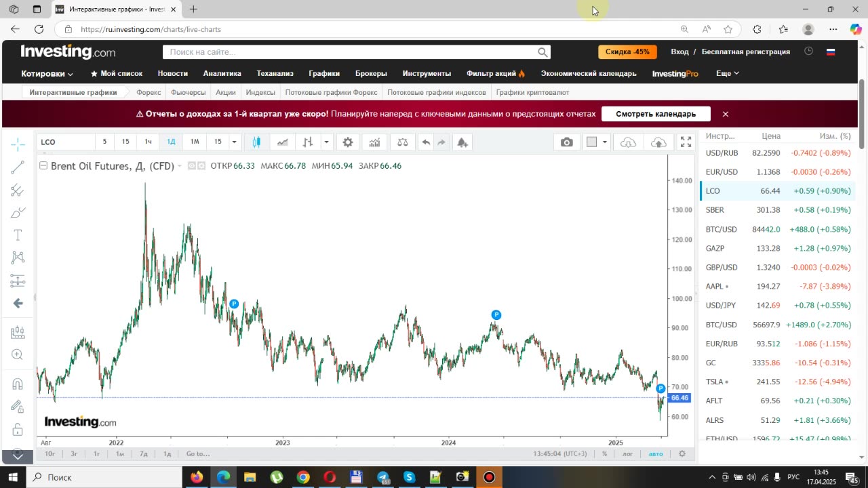The width and height of the screenshot is (868, 488).
Task: Select the text annotation tool
Action: click(x=18, y=235)
